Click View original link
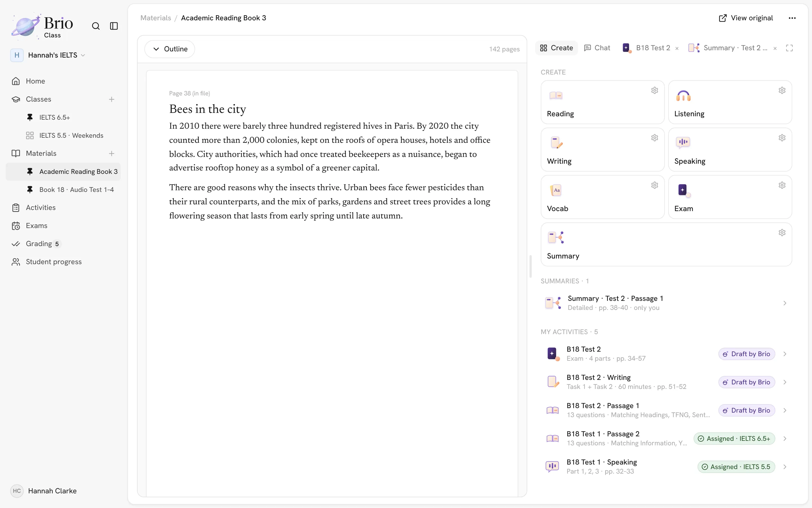 pos(746,18)
